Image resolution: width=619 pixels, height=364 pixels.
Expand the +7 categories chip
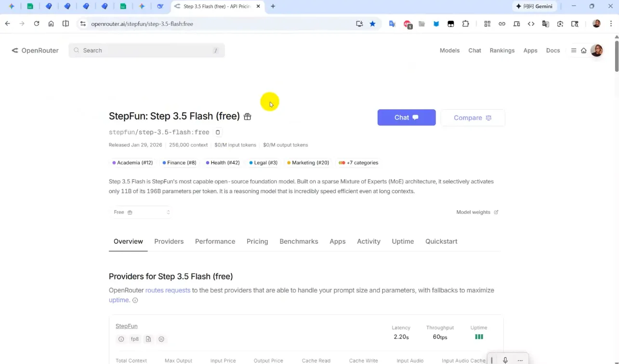(x=358, y=163)
